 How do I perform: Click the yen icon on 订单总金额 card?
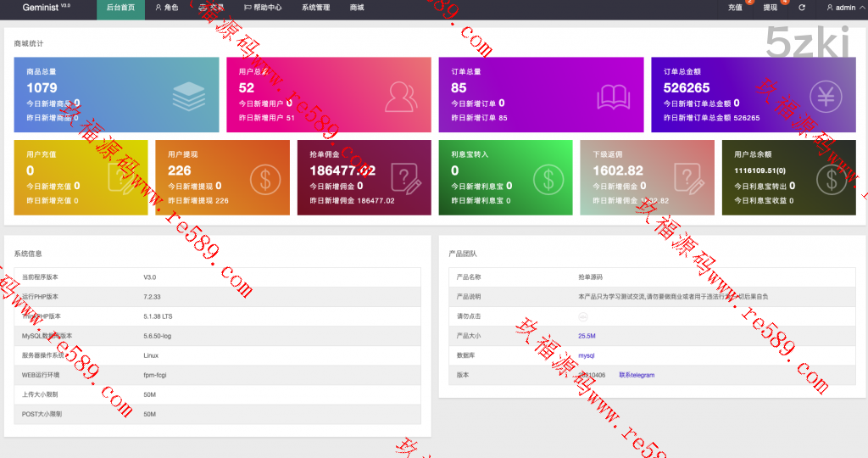[825, 96]
